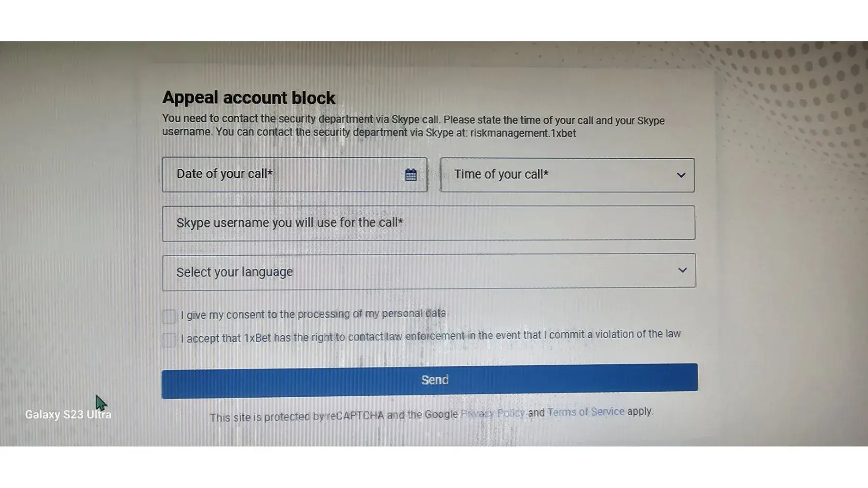
Task: Click the reCAPTCHA protection notice text
Action: tap(334, 416)
